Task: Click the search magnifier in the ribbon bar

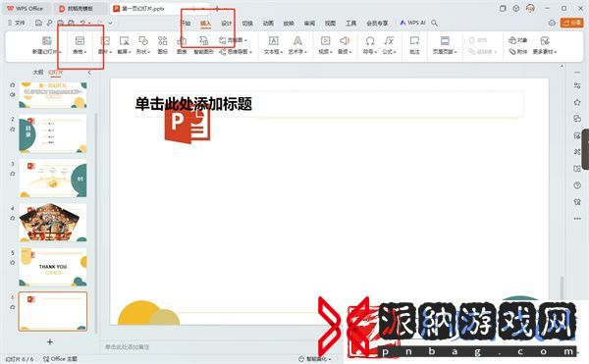Action: click(x=434, y=23)
